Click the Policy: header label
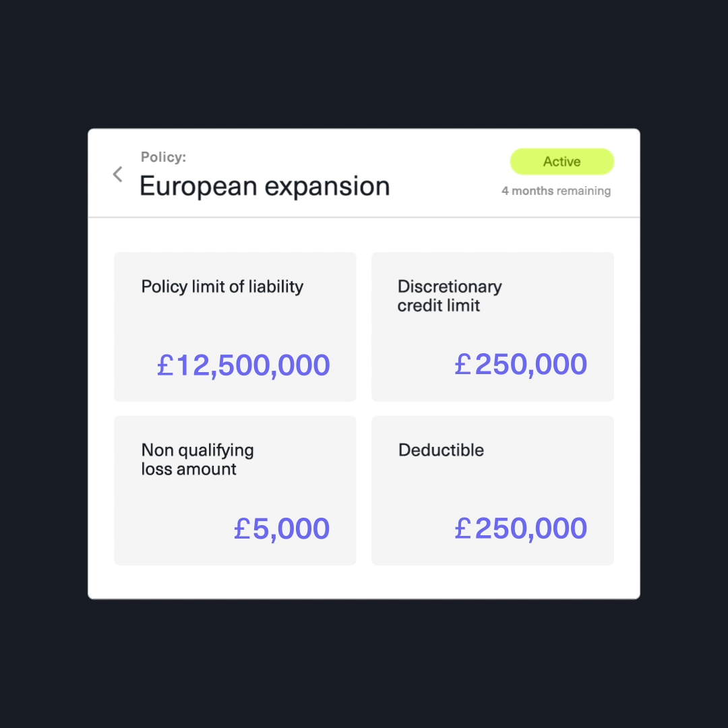Image resolution: width=728 pixels, height=728 pixels. coord(162,157)
